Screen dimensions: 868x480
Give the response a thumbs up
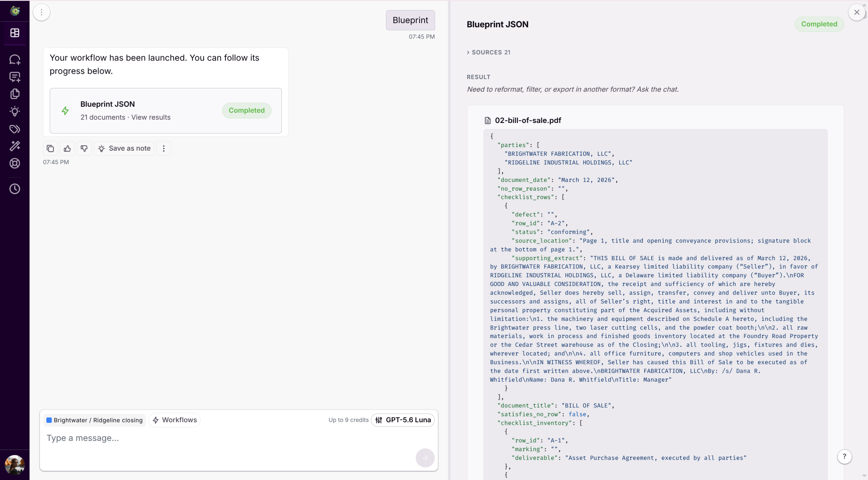[68, 149]
